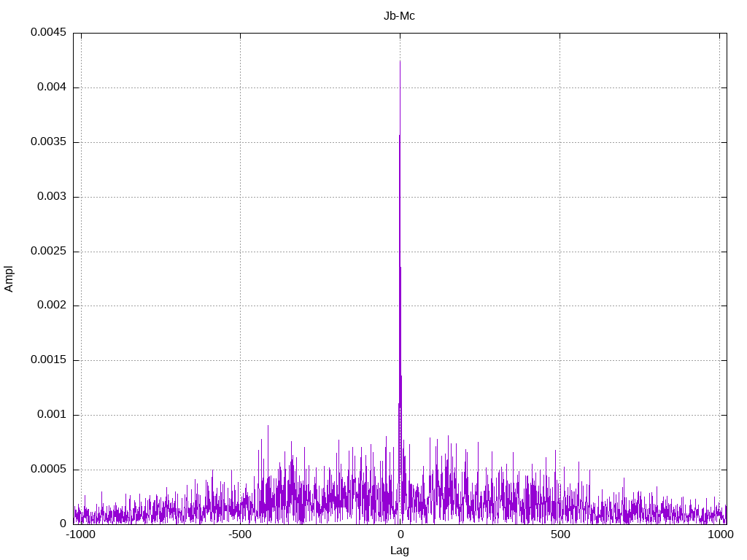
Task: Click the "Ampl" y-axis label
Action: click(x=9, y=279)
